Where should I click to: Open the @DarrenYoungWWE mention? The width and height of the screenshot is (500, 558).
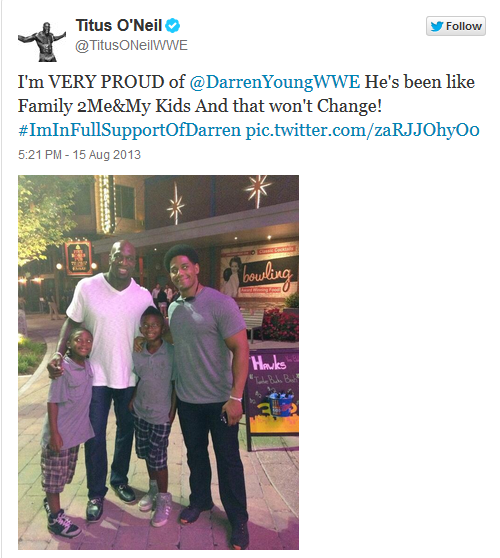pyautogui.click(x=274, y=82)
